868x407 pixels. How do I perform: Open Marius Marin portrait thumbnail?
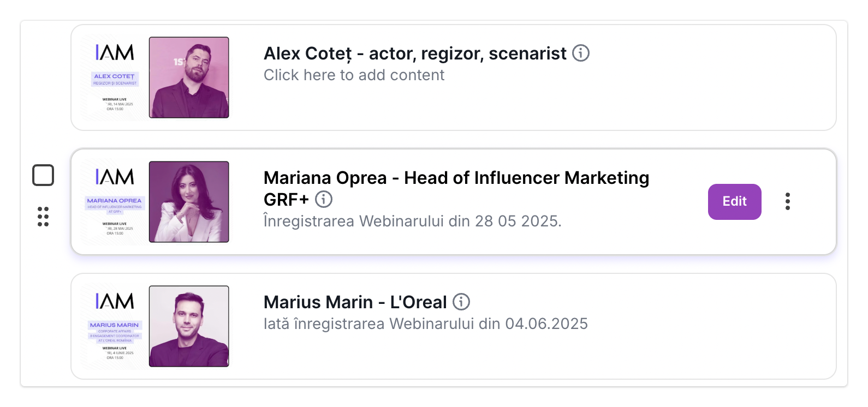point(189,326)
